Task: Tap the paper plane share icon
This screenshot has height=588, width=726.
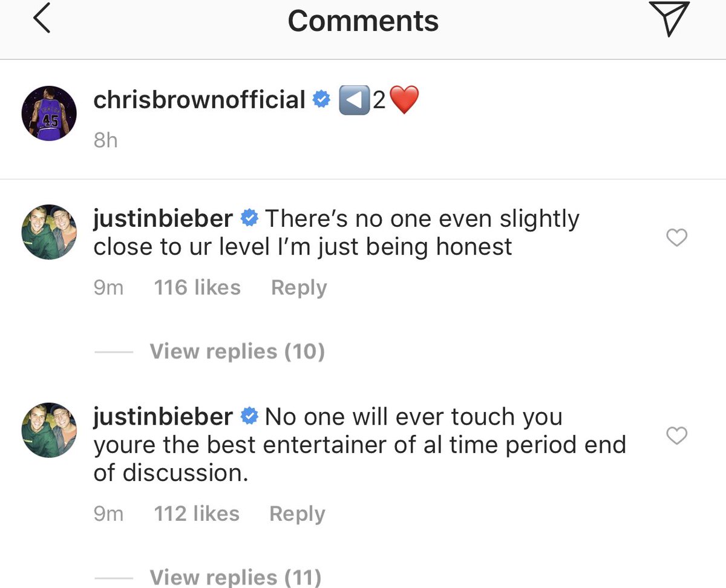Action: 669,19
